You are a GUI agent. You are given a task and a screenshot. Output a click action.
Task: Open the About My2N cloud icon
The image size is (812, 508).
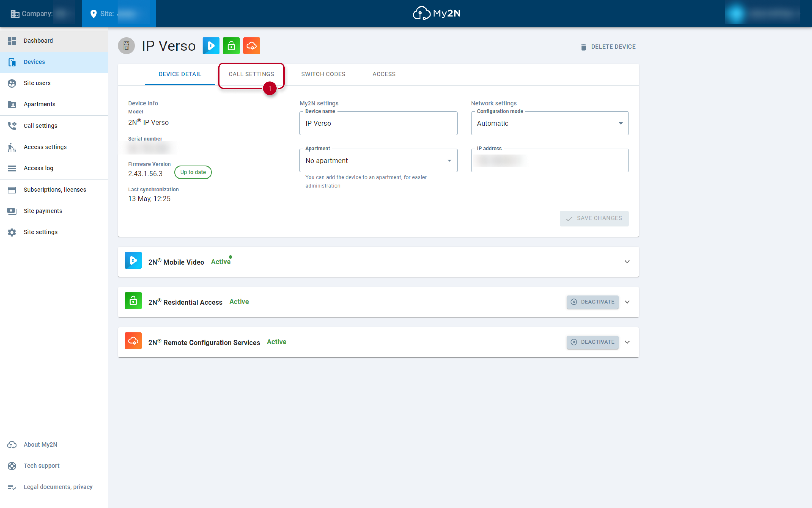tap(12, 444)
